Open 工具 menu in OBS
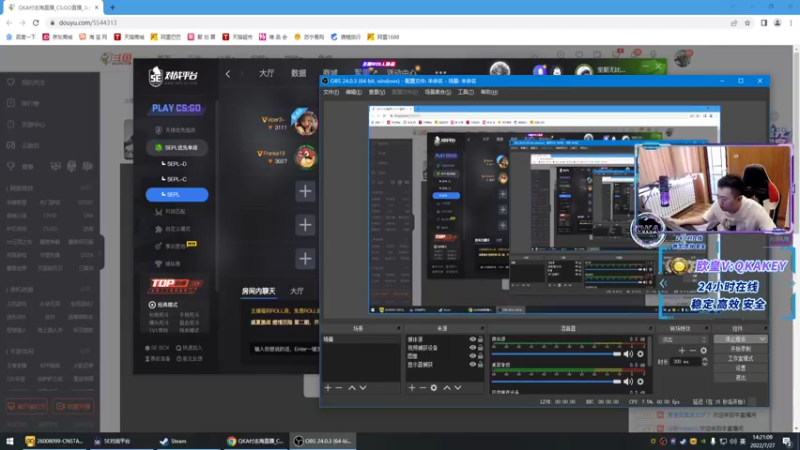Viewport: 800px width, 450px height. [x=465, y=92]
